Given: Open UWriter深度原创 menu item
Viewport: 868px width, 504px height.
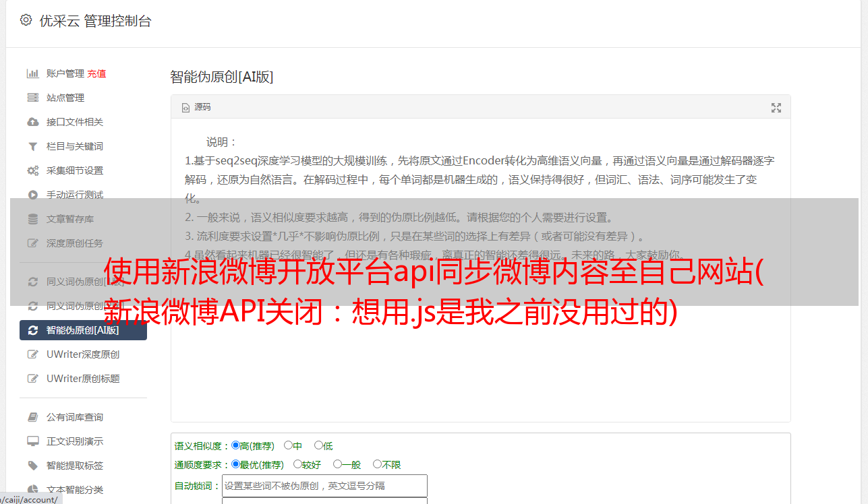Looking at the screenshot, I should tap(84, 354).
